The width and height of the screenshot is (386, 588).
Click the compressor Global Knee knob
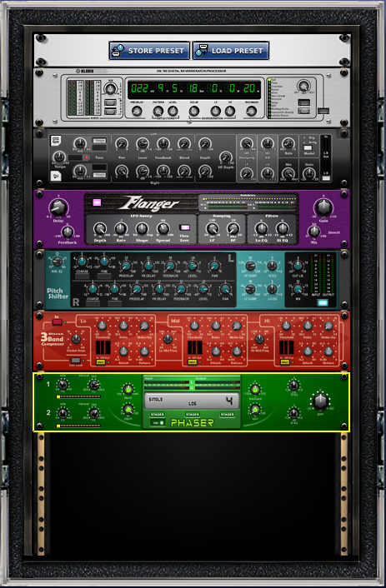point(76,339)
